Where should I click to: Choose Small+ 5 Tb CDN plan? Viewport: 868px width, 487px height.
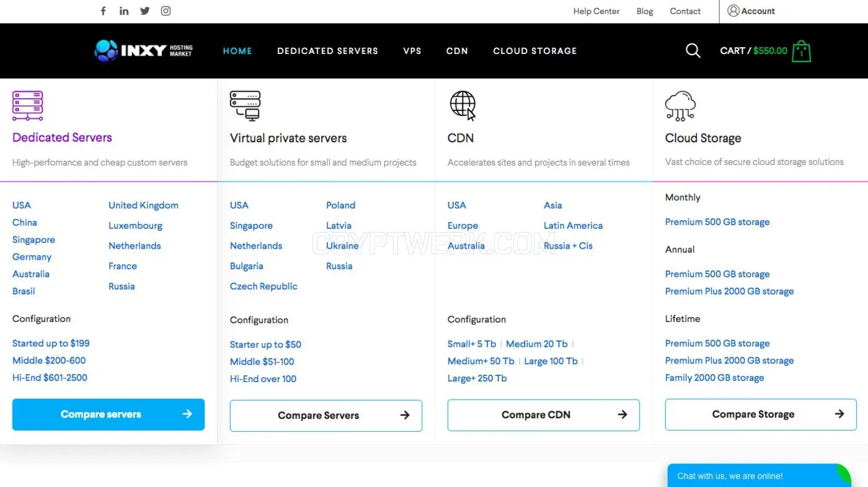pos(472,344)
